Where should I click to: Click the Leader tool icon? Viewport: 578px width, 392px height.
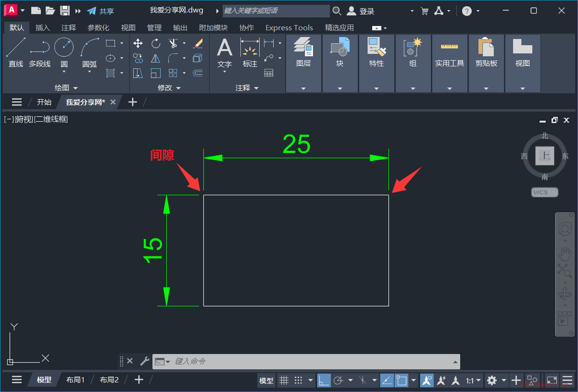coord(269,58)
